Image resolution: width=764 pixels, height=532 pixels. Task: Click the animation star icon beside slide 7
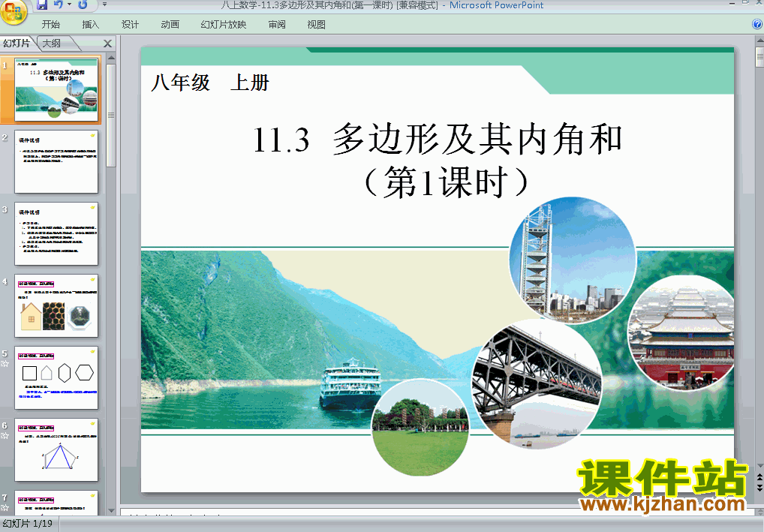point(5,508)
